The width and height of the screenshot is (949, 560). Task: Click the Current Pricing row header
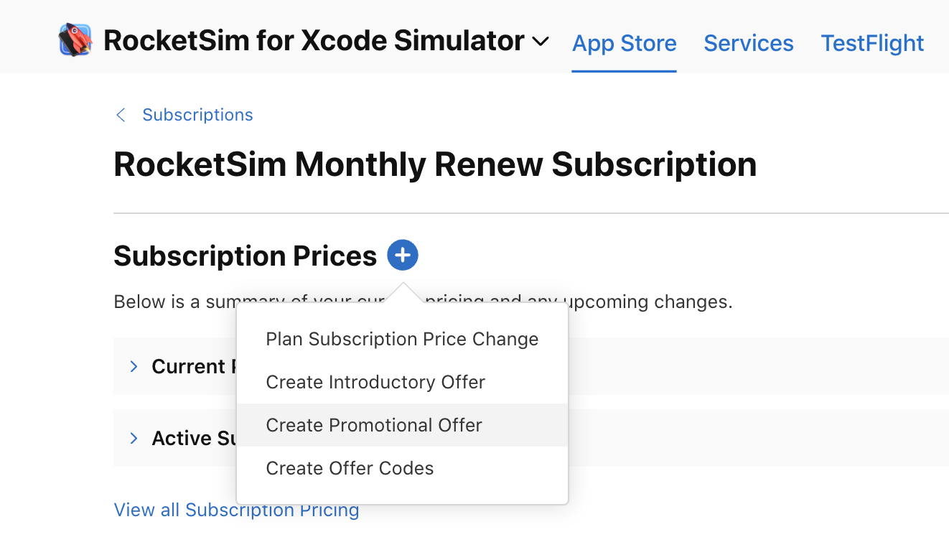pyautogui.click(x=188, y=366)
